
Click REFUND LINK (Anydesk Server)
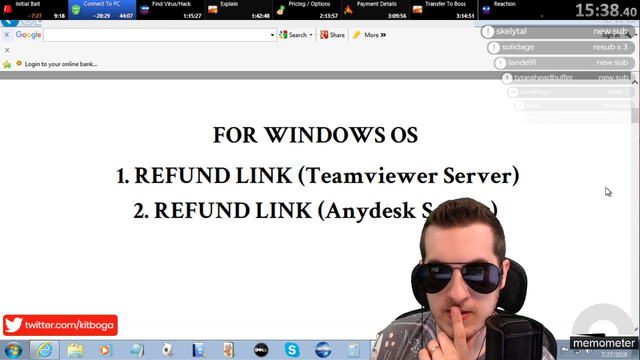(x=315, y=211)
